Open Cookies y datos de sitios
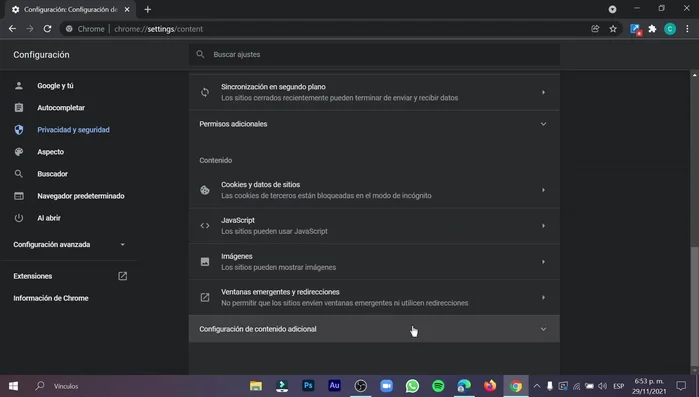The image size is (699, 397). 374,190
